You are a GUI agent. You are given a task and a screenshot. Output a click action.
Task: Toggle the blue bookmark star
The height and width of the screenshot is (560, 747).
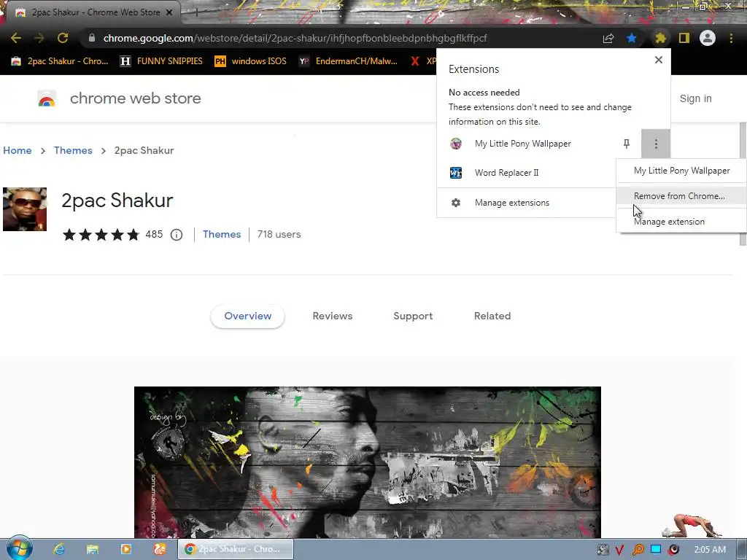[x=632, y=38]
